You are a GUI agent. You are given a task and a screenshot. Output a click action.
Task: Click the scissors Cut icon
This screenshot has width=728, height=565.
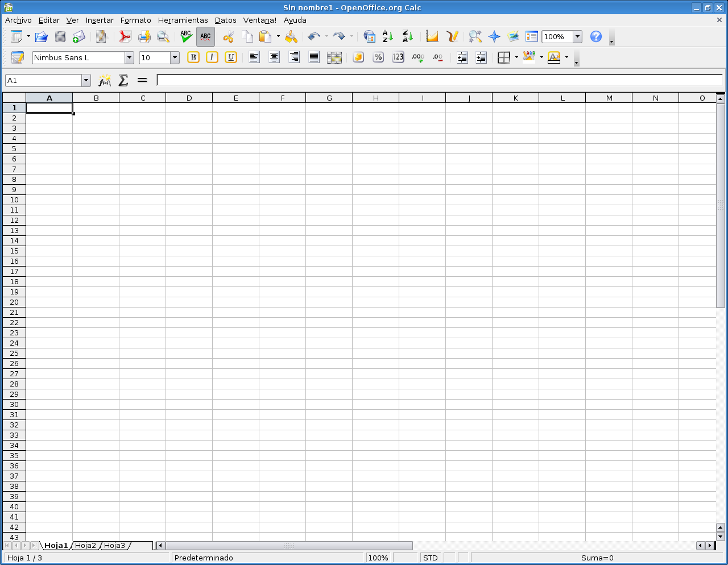tap(228, 37)
